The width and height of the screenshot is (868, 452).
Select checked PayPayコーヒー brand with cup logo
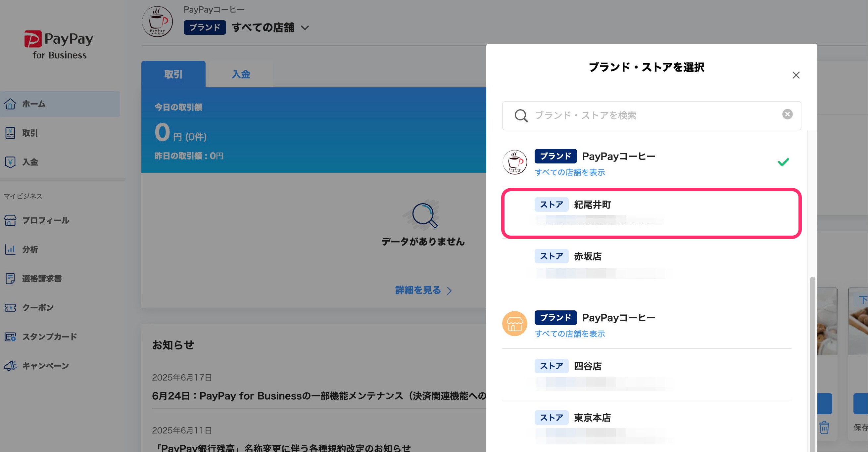pyautogui.click(x=618, y=157)
